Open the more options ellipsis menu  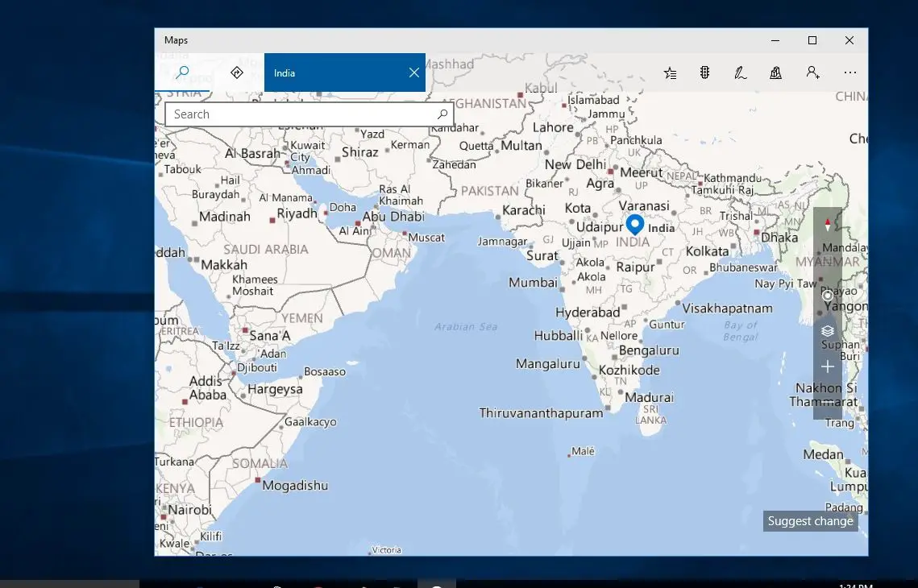click(850, 72)
